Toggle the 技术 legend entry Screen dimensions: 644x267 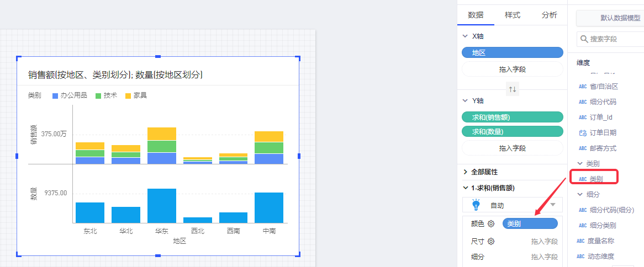point(106,95)
